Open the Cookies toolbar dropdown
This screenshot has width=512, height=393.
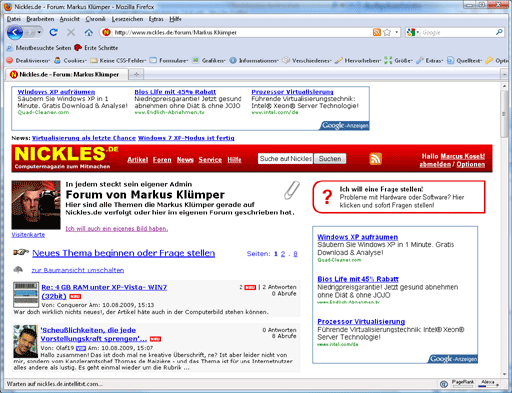pos(71,61)
